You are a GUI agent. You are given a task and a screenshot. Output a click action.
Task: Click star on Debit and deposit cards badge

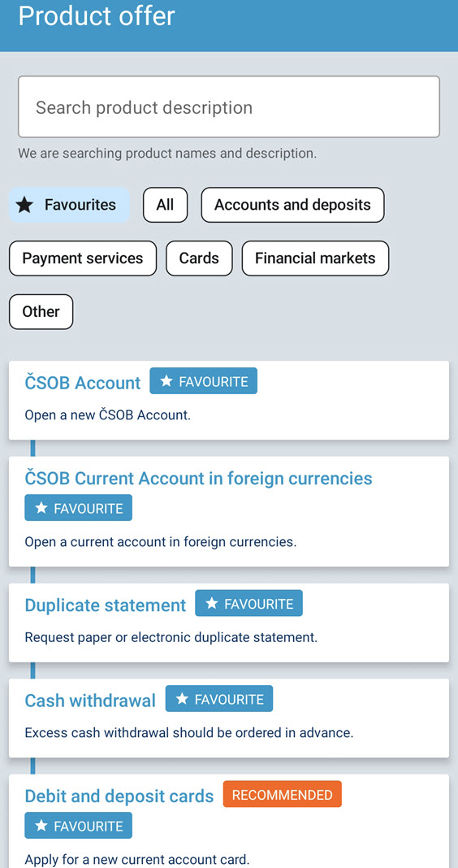(x=41, y=826)
